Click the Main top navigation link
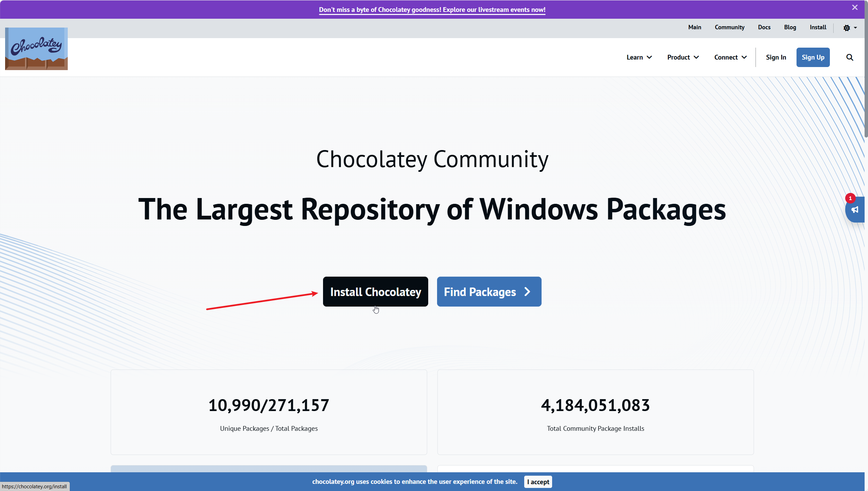 click(694, 27)
